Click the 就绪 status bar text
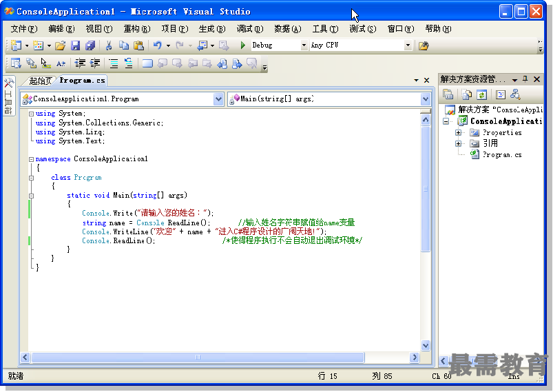 16,376
